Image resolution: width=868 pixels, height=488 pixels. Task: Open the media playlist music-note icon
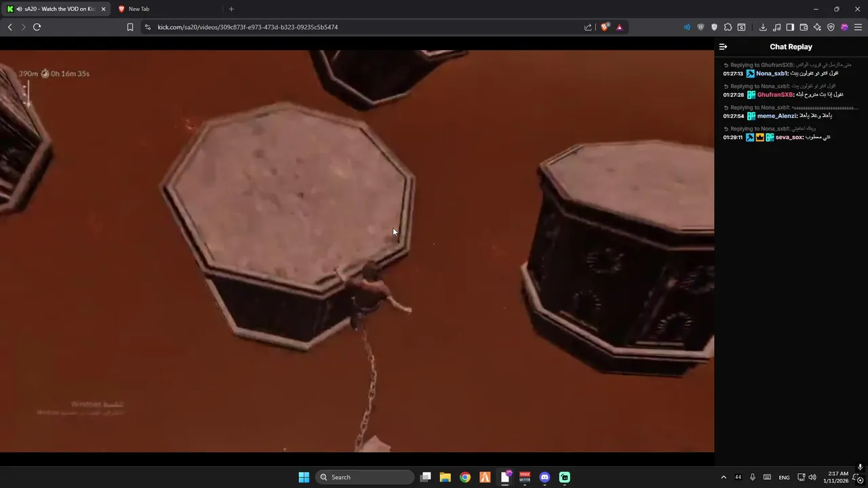[x=776, y=27]
